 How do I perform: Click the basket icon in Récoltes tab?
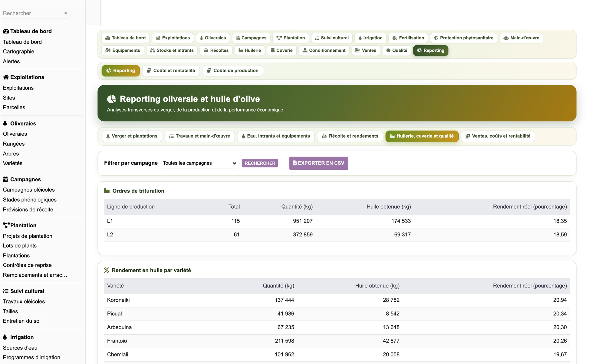point(206,50)
